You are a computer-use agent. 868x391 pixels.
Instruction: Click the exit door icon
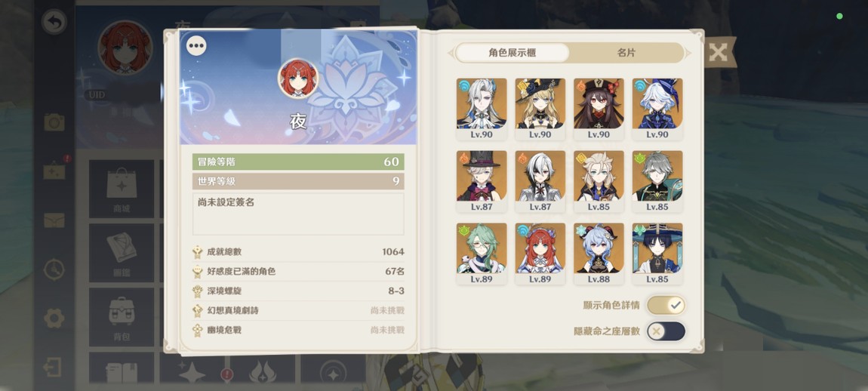[x=53, y=367]
